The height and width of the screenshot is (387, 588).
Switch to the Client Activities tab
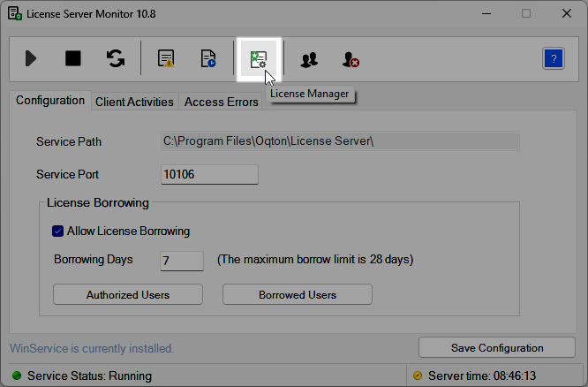point(134,102)
